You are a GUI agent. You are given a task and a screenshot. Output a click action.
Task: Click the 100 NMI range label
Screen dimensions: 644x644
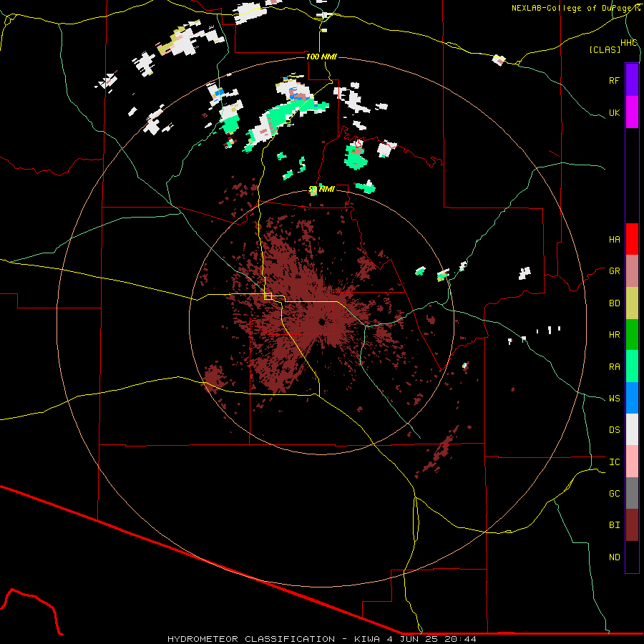click(x=321, y=57)
